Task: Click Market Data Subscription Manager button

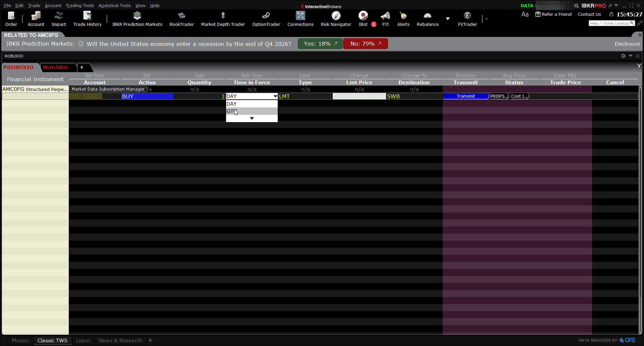Action: coord(108,89)
